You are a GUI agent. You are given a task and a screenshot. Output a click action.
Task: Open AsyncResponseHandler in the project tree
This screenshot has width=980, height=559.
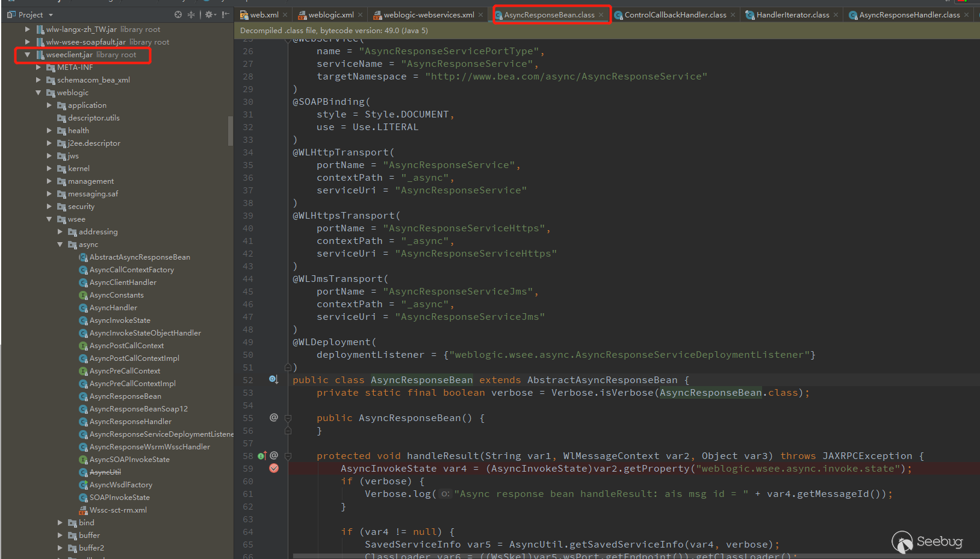(130, 422)
